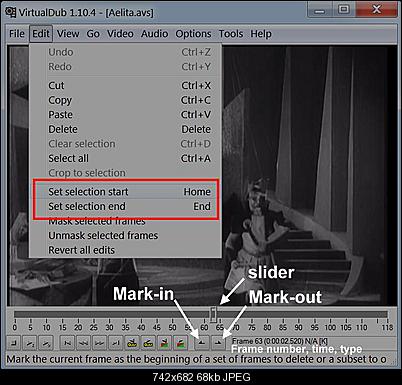This screenshot has width=402, height=385.
Task: Open the Audio menu in the menu bar
Action: [x=154, y=34]
